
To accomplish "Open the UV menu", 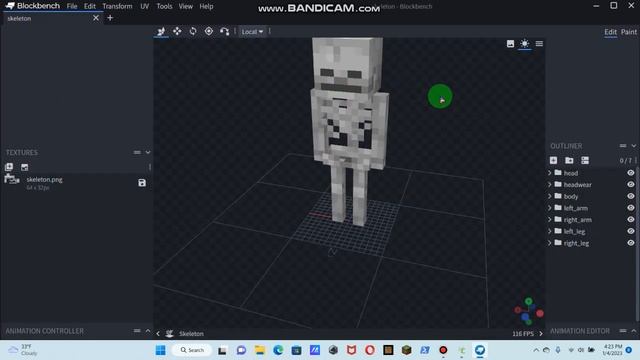I will coord(144,6).
